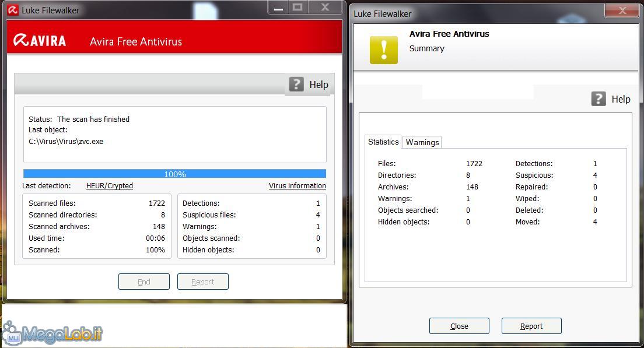Click the bold 'Avira Free Antivirus' heading in Summary window

449,34
